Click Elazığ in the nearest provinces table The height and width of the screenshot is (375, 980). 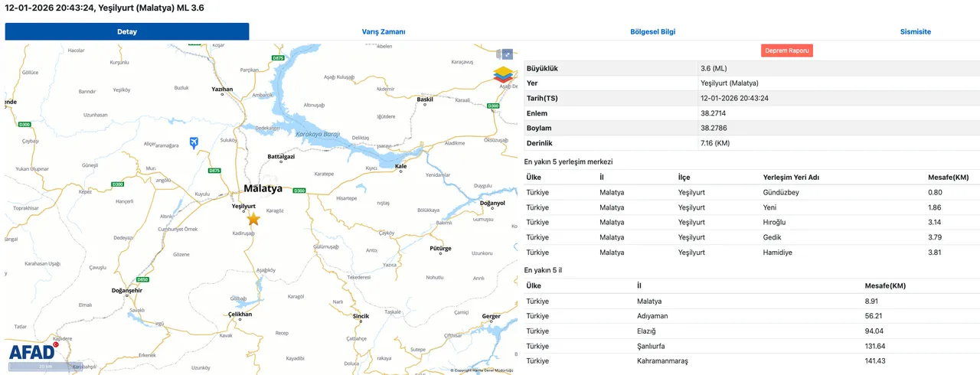point(648,331)
